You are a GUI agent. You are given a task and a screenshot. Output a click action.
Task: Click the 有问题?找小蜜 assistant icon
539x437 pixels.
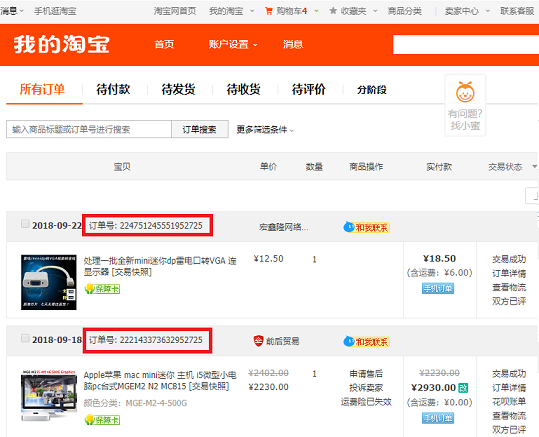[465, 105]
